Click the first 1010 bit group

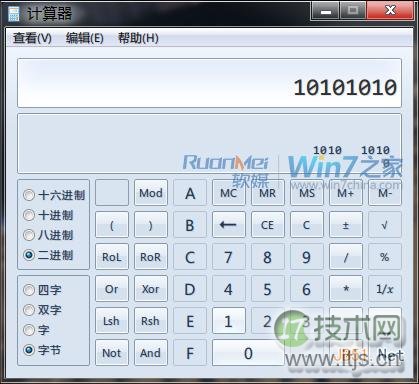click(327, 150)
